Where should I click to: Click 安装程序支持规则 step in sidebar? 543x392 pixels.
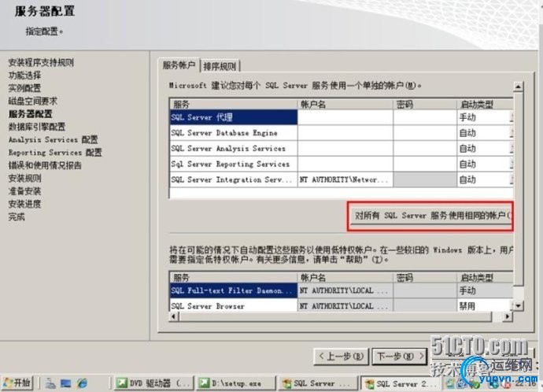pos(41,62)
